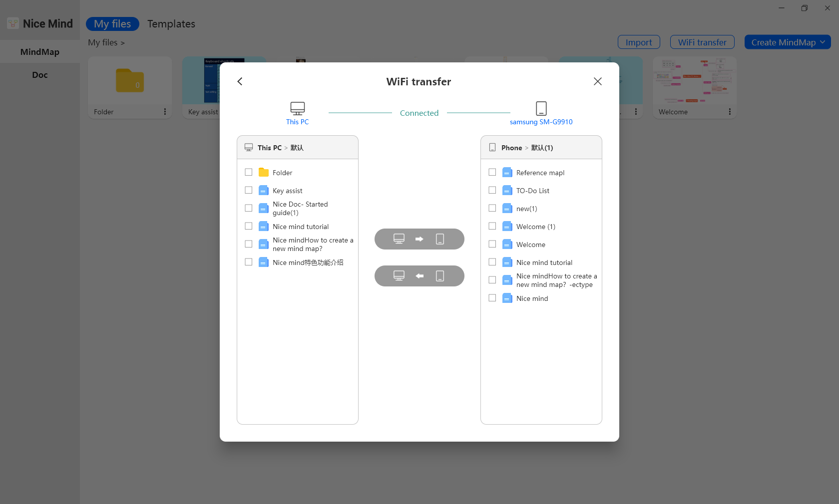Viewport: 839px width, 504px height.
Task: Click the My files breadcrumb link
Action: click(x=102, y=42)
